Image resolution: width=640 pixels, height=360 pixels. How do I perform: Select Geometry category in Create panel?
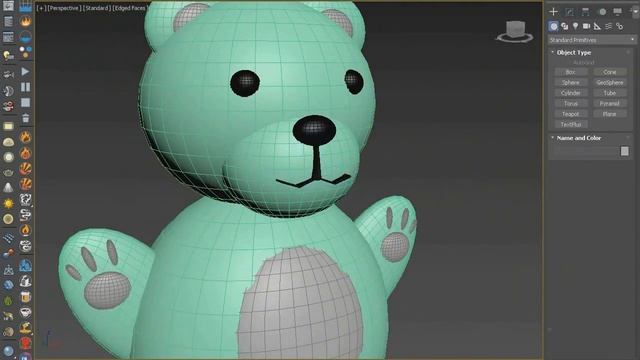(x=553, y=26)
